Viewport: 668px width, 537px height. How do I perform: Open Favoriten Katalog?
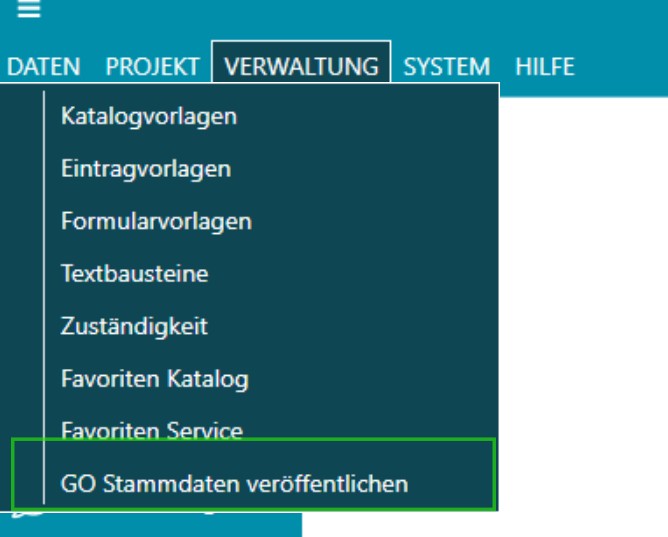tap(154, 379)
